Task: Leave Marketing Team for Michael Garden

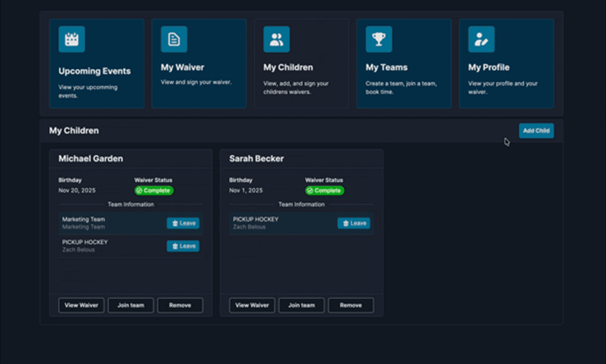Action: [183, 223]
